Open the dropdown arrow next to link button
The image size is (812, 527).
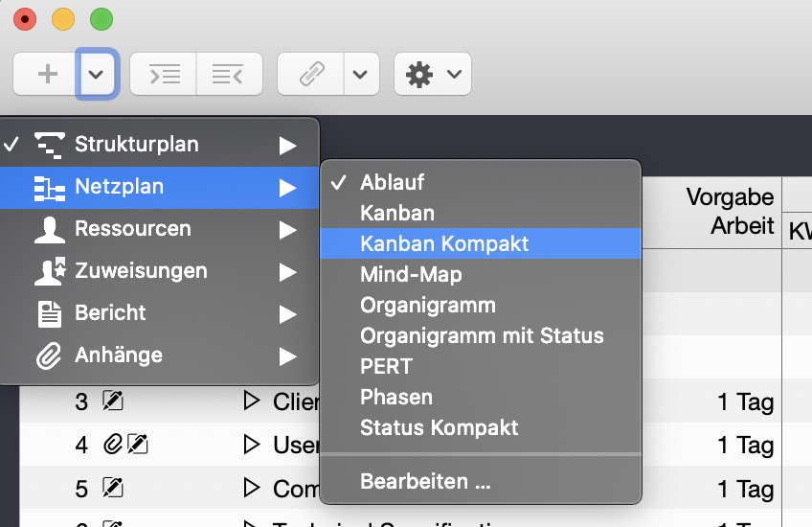pos(361,75)
